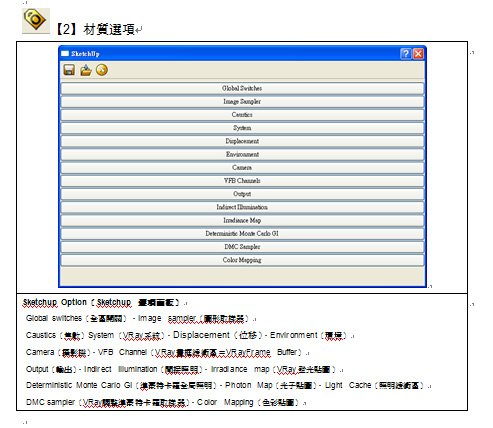Click 'Photon Map' in the description text
This screenshot has width=493, height=428.
[x=249, y=385]
